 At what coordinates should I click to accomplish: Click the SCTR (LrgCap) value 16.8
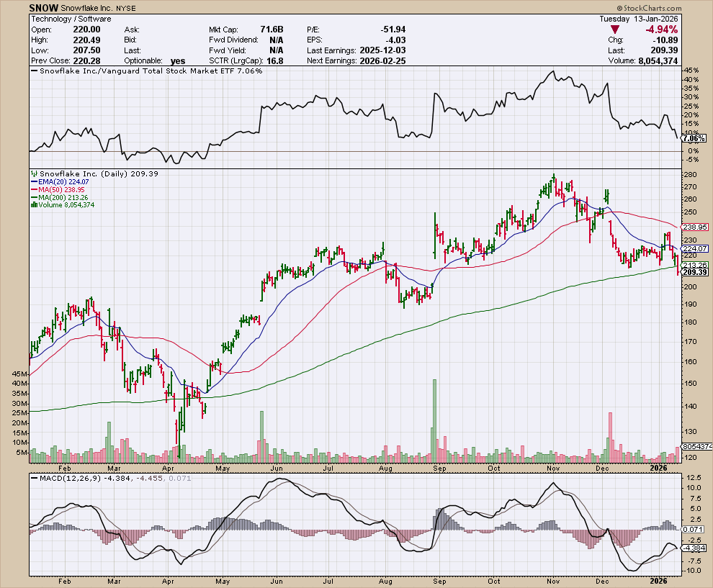point(275,61)
